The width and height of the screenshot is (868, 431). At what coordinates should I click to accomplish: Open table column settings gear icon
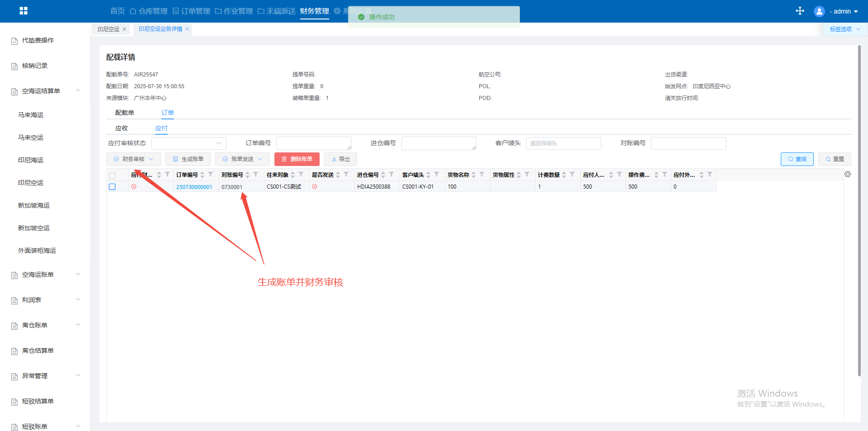tap(848, 175)
